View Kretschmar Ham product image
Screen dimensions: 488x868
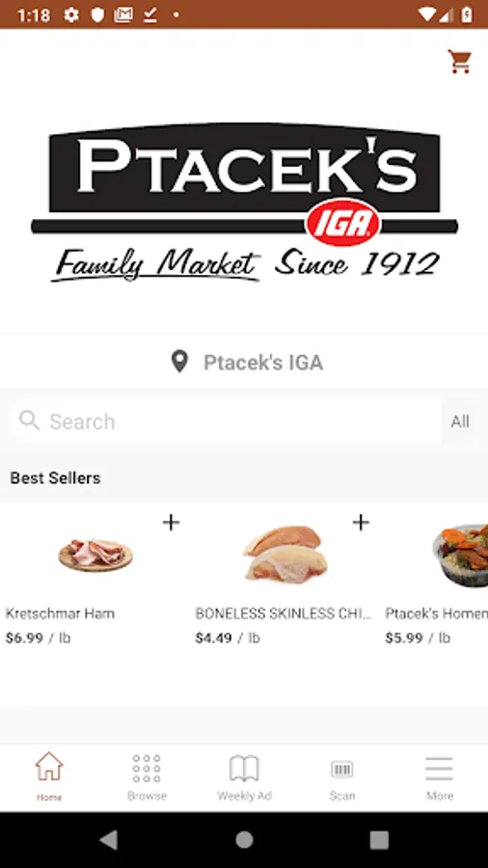(x=95, y=556)
